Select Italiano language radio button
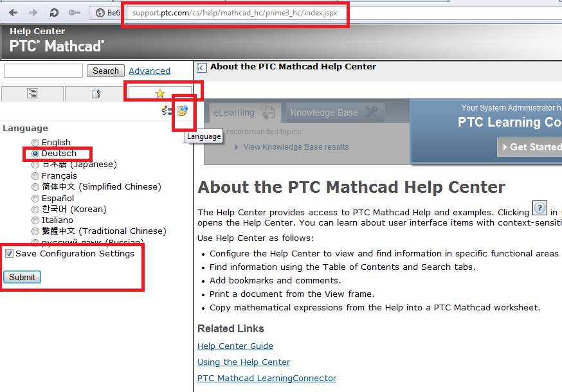This screenshot has height=392, width=562. click(x=35, y=220)
